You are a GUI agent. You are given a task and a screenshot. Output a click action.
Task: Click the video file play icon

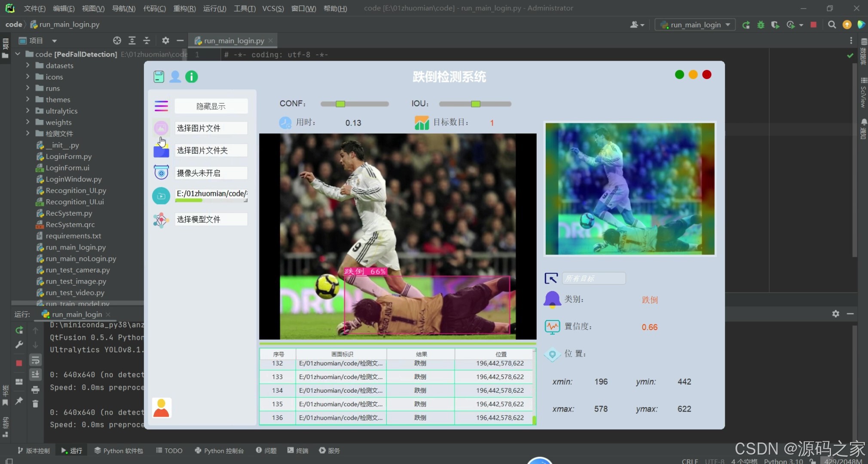click(161, 196)
